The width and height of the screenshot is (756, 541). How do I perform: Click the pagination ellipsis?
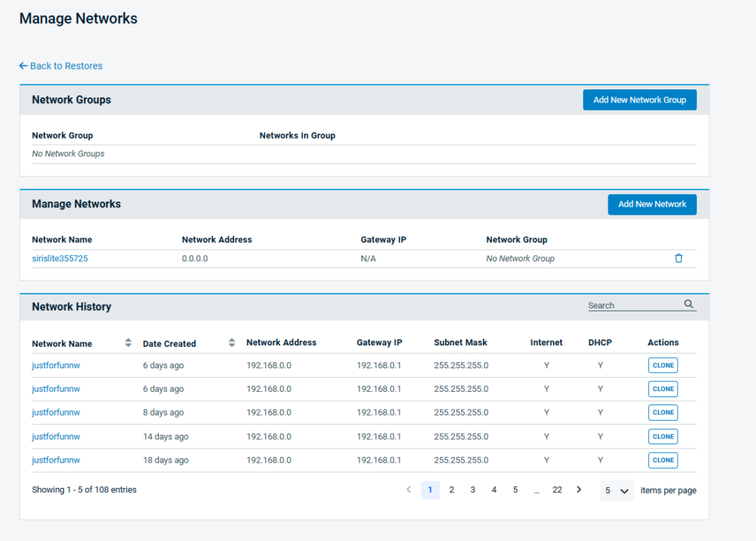point(536,492)
